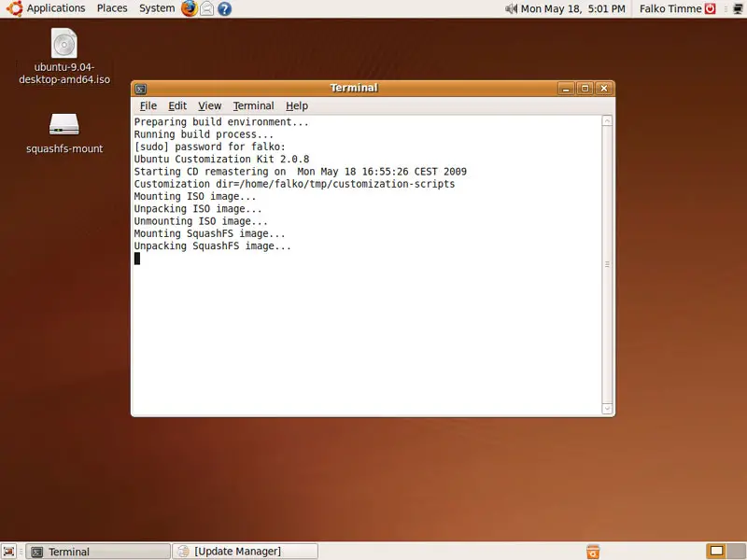The width and height of the screenshot is (747, 560).
Task: Maximize the Terminal window
Action: point(585,89)
